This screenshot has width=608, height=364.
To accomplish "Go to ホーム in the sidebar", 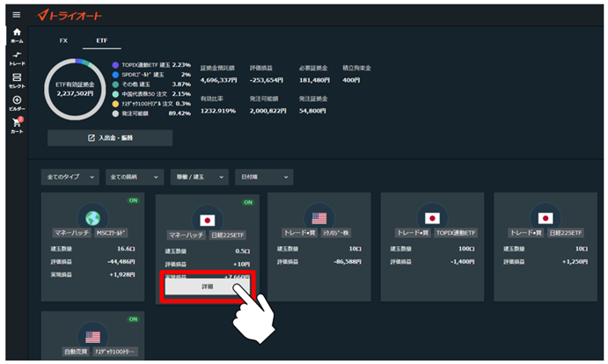I will (17, 35).
